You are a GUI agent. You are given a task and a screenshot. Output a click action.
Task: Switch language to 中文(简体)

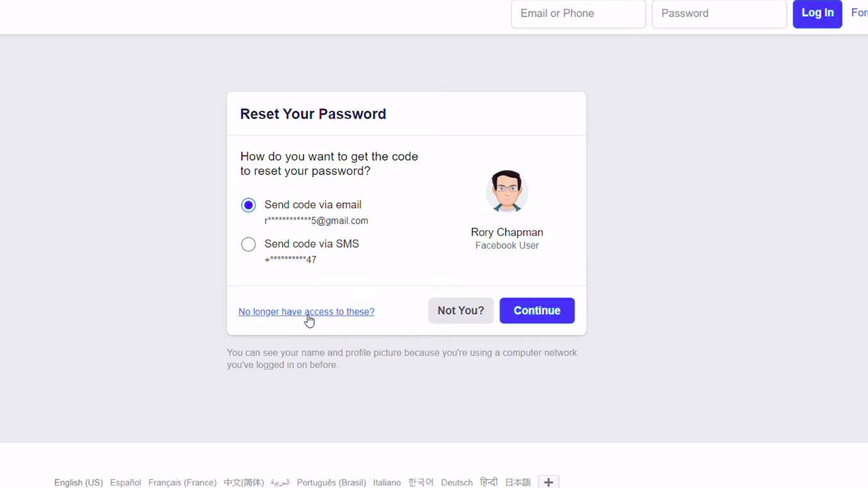click(x=243, y=482)
